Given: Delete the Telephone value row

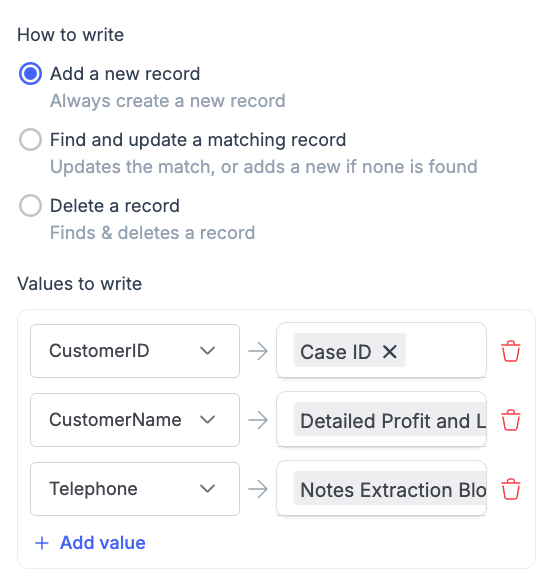Looking at the screenshot, I should [511, 489].
